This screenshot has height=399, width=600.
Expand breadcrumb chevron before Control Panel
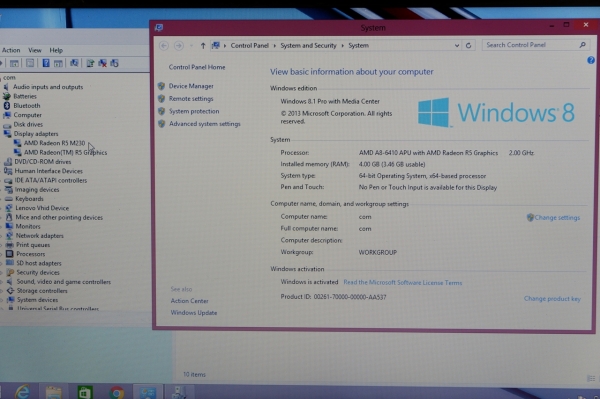[225, 46]
